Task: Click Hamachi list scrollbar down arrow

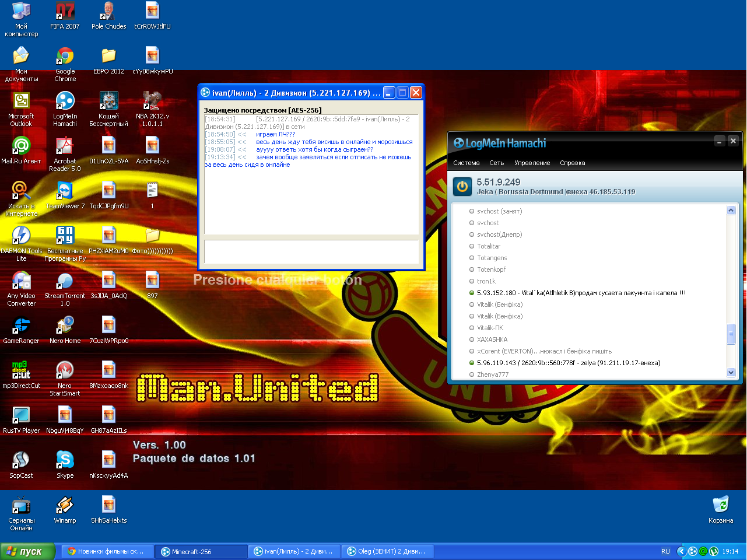Action: point(731,373)
